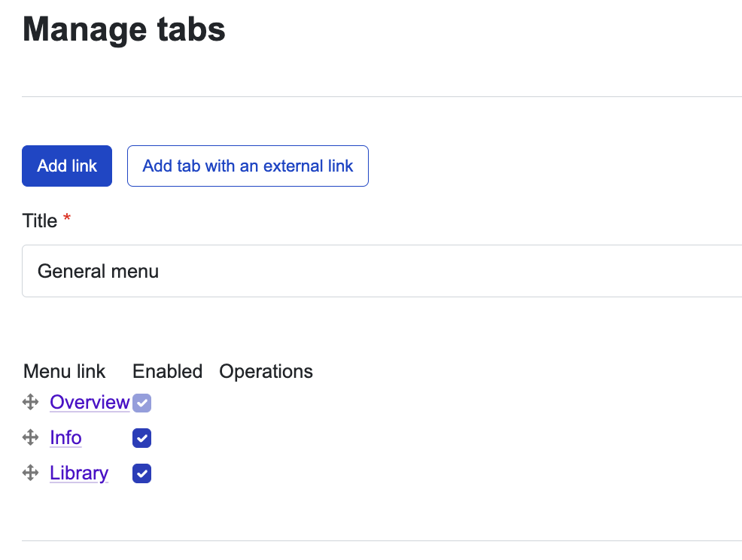742x560 pixels.
Task: Open the Library menu link
Action: (78, 473)
